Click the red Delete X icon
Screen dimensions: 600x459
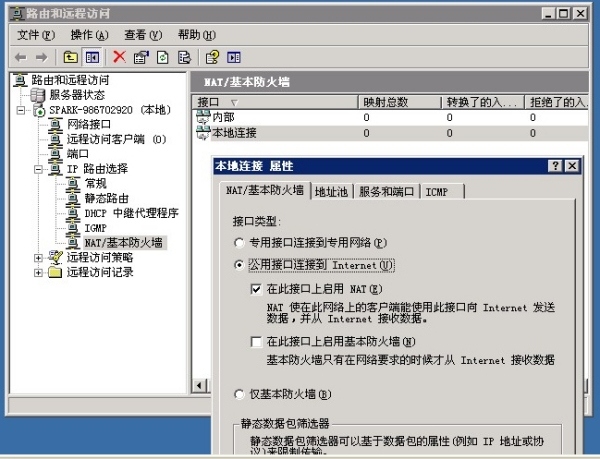tap(119, 57)
